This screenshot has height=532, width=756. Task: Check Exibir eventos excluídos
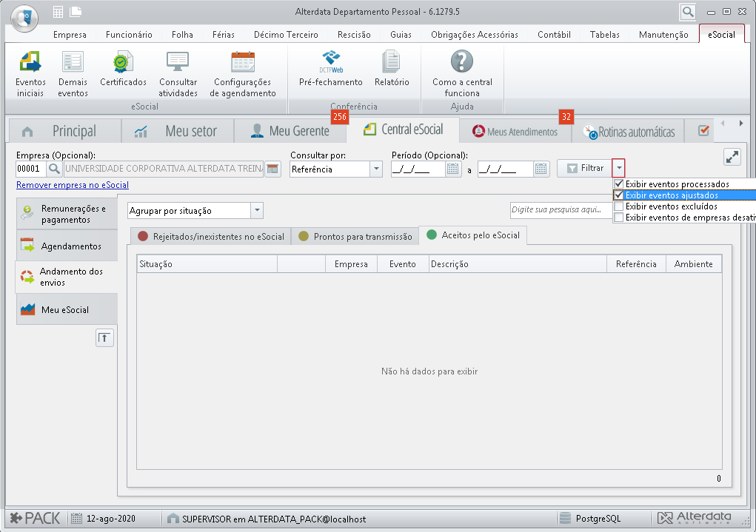coord(618,206)
